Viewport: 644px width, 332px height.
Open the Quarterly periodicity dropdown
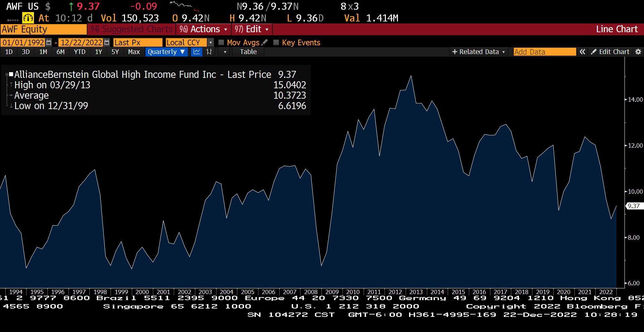166,52
